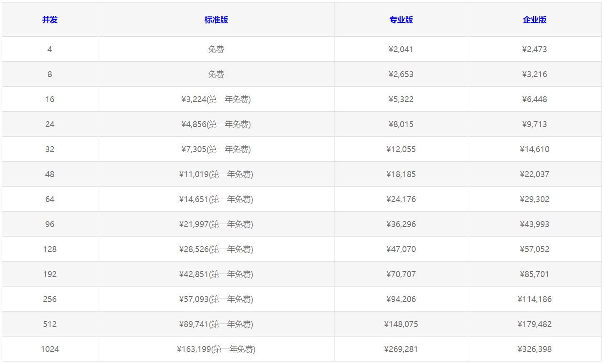This screenshot has width=604, height=364.
Task: Select the ¥2,041 professional price cell
Action: (401, 49)
